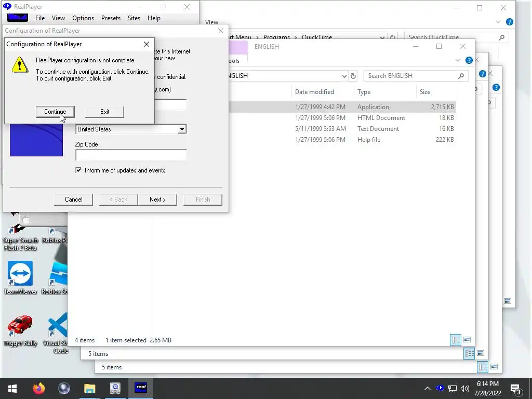Viewport: 532px width, 399px height.
Task: Open RealPlayer Presets menu
Action: (x=111, y=18)
